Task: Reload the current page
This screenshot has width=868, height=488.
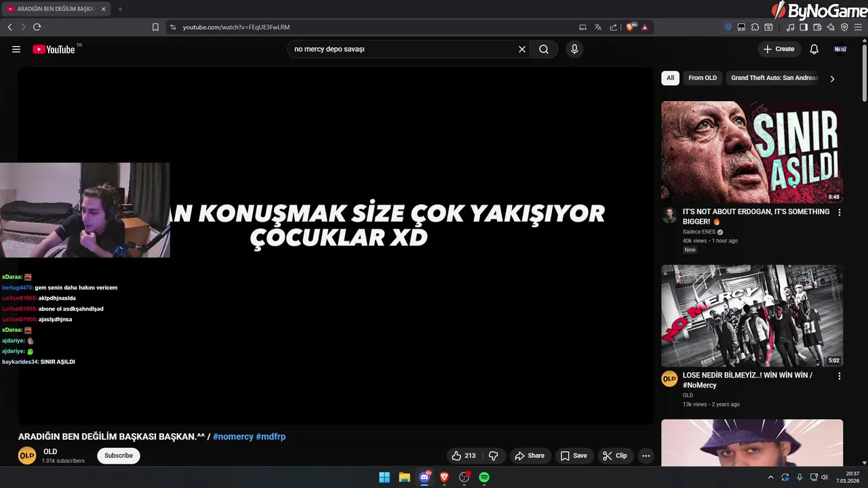Action: [x=37, y=27]
